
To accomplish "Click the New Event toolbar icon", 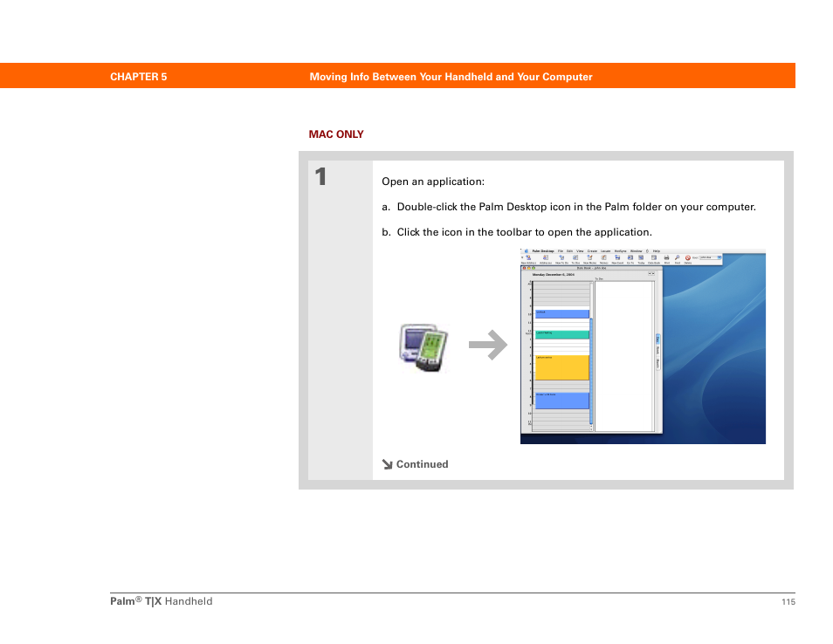I will click(x=617, y=257).
